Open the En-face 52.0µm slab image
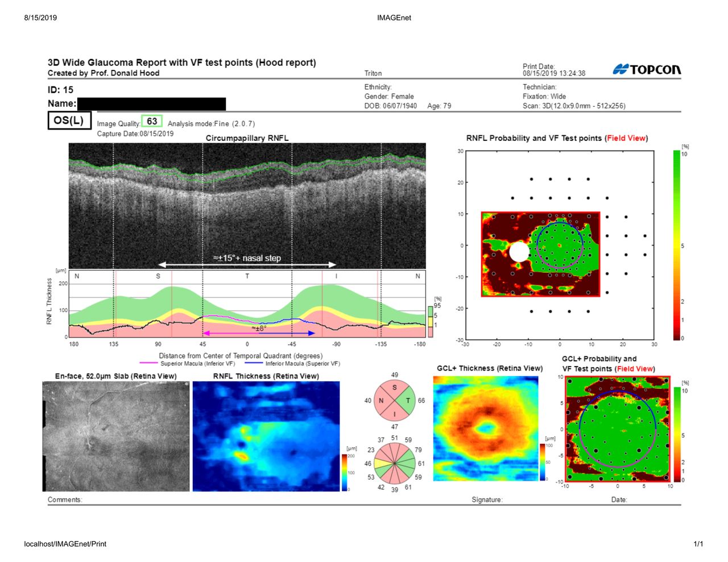Screen dimensions: 728x562 click(x=116, y=436)
